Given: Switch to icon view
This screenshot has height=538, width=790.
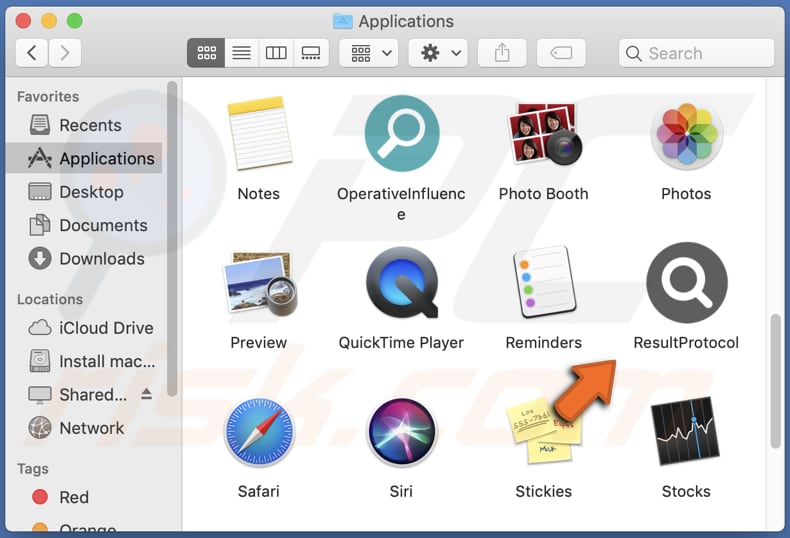Looking at the screenshot, I should (x=206, y=53).
